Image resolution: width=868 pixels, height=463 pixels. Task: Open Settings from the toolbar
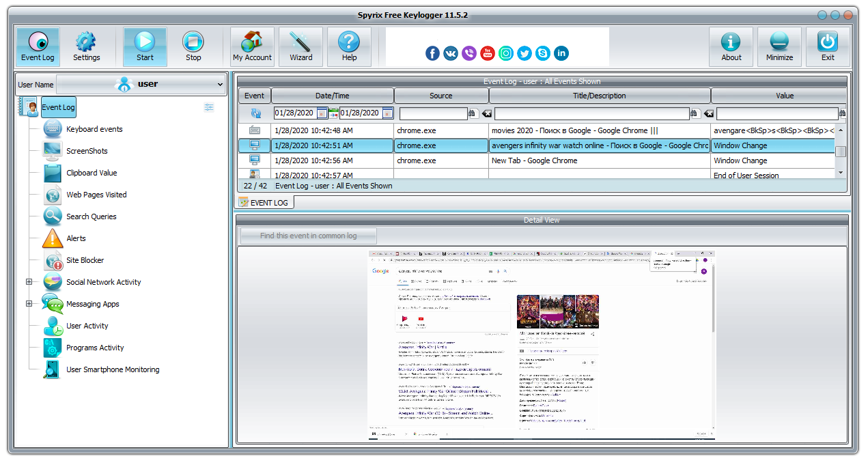(x=86, y=46)
